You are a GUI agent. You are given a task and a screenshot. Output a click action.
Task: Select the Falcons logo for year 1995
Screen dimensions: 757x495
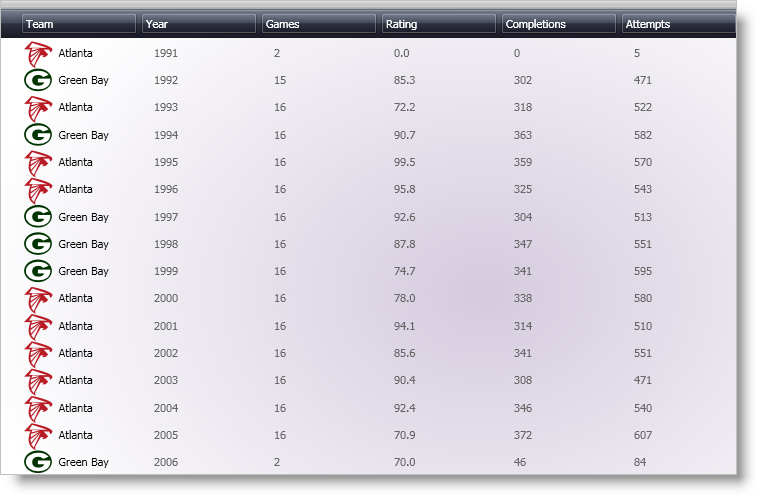38,162
